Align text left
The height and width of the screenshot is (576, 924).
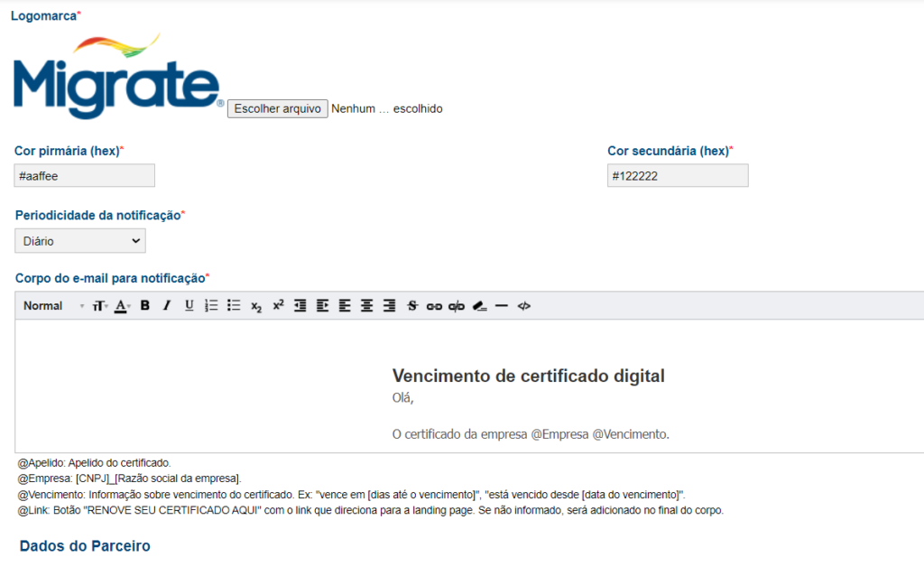click(x=345, y=305)
